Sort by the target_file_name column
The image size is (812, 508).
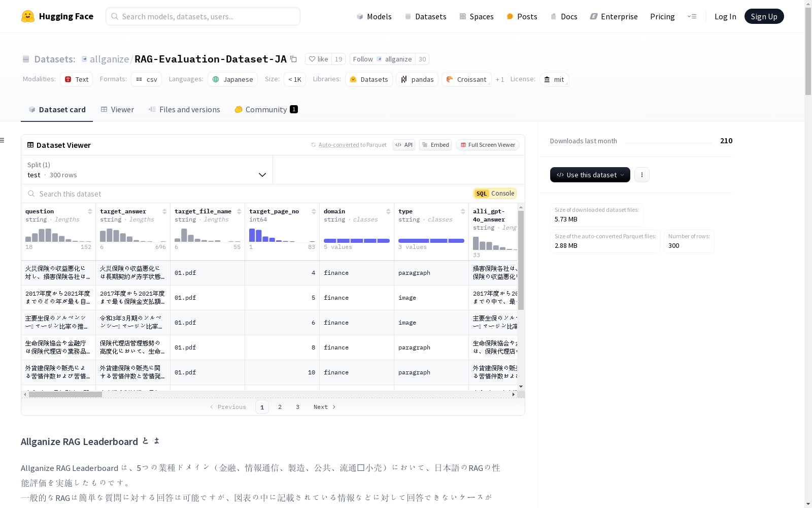click(x=239, y=211)
